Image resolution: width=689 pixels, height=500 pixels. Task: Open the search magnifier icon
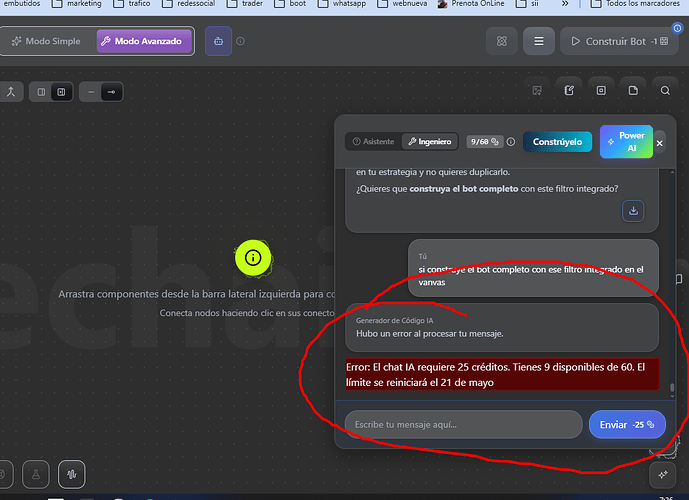665,91
